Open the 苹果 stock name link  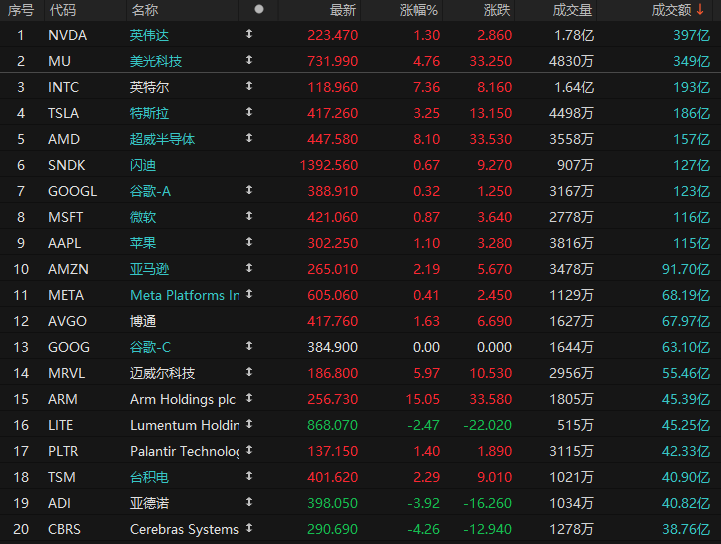(x=143, y=243)
